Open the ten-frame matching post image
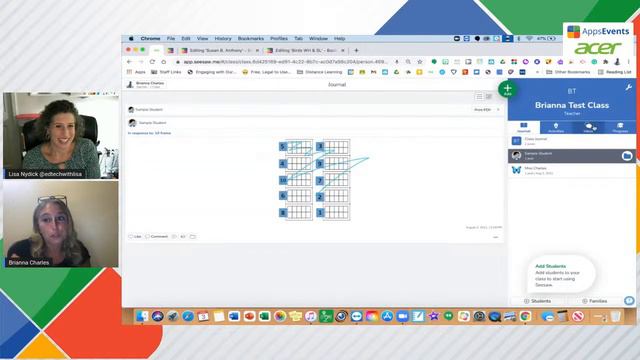The height and width of the screenshot is (360, 640). point(314,180)
